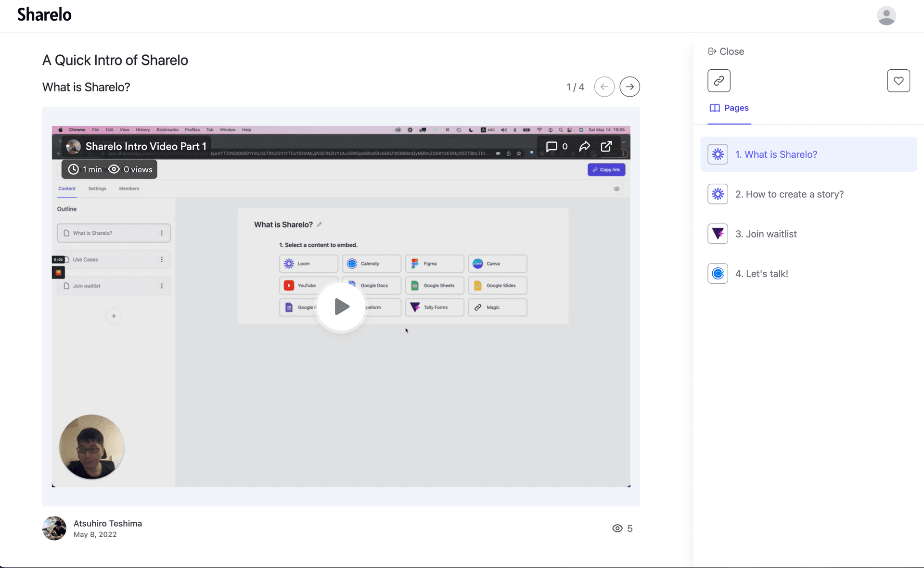
Task: Click the Sharelo logo
Action: click(44, 15)
